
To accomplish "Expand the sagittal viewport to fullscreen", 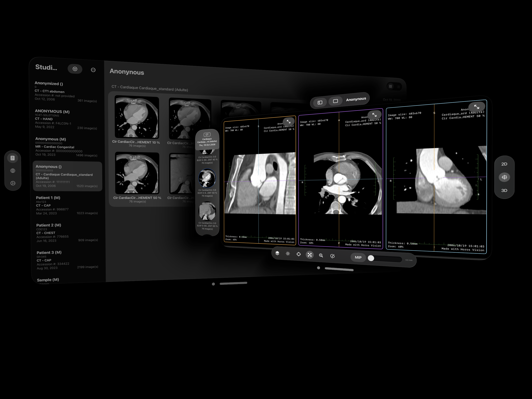I will coord(289,121).
